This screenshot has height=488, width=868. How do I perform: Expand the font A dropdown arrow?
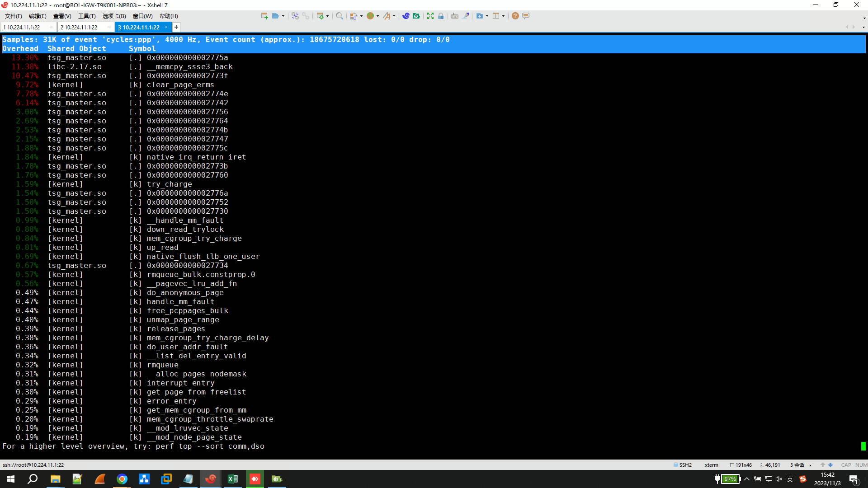click(x=394, y=16)
